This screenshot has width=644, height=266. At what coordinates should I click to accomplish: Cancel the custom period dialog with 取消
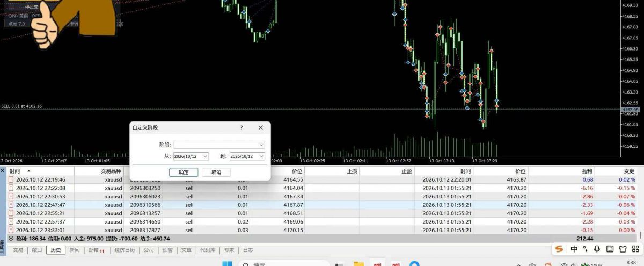[216, 172]
